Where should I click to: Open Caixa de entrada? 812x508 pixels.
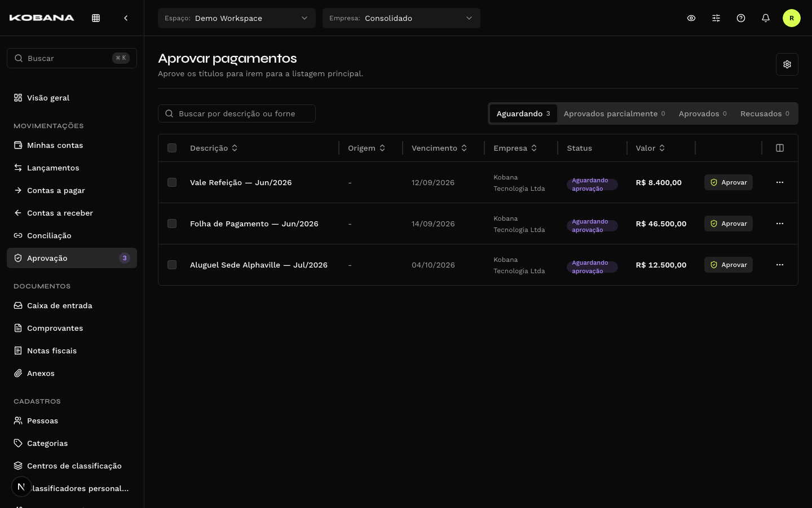[x=72, y=305]
